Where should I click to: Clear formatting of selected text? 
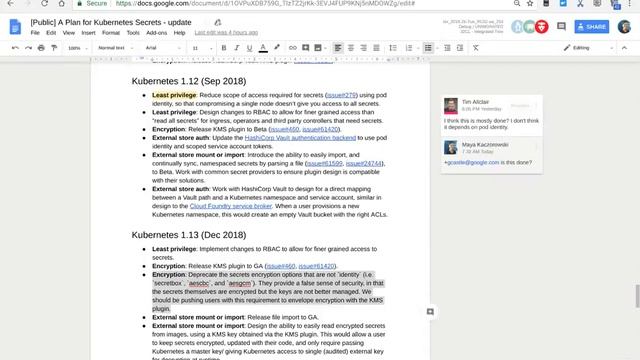click(x=476, y=48)
